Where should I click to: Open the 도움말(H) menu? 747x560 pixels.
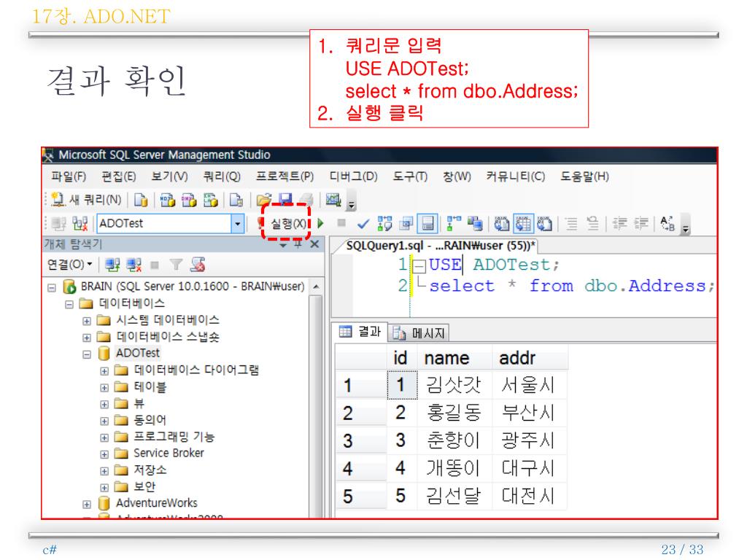tap(584, 176)
